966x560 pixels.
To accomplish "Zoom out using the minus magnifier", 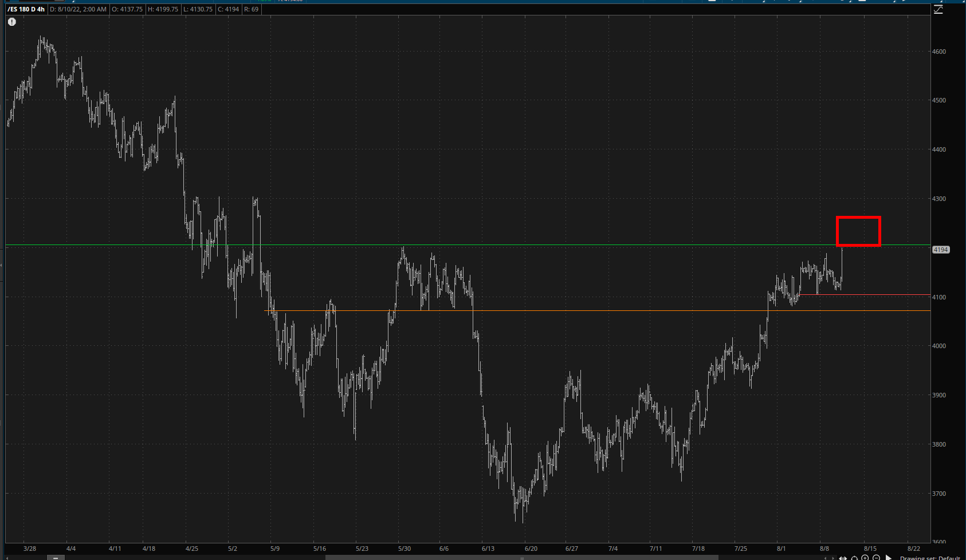I will click(876, 558).
